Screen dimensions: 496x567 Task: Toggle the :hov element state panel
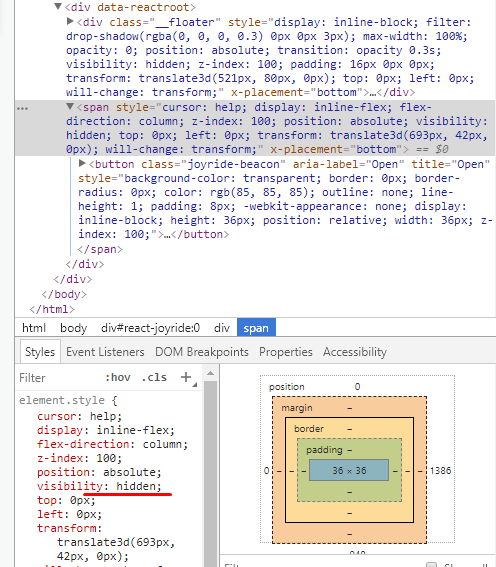[x=118, y=378]
